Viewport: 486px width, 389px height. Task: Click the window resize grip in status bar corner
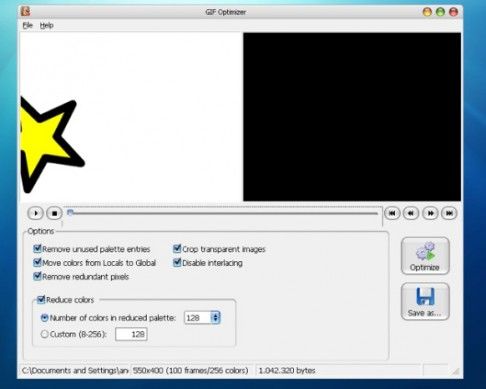pos(456,371)
